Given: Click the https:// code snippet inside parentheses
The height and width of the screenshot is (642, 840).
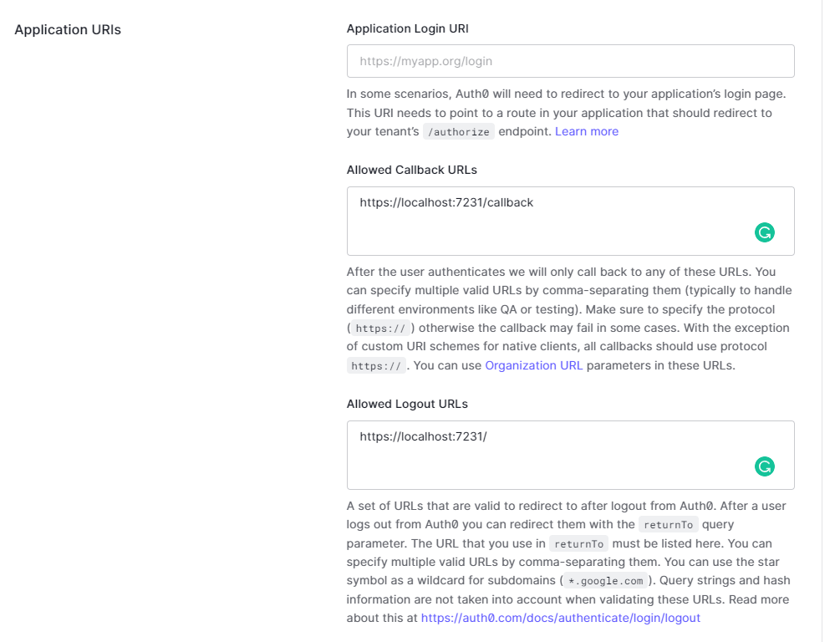Looking at the screenshot, I should pos(379,328).
